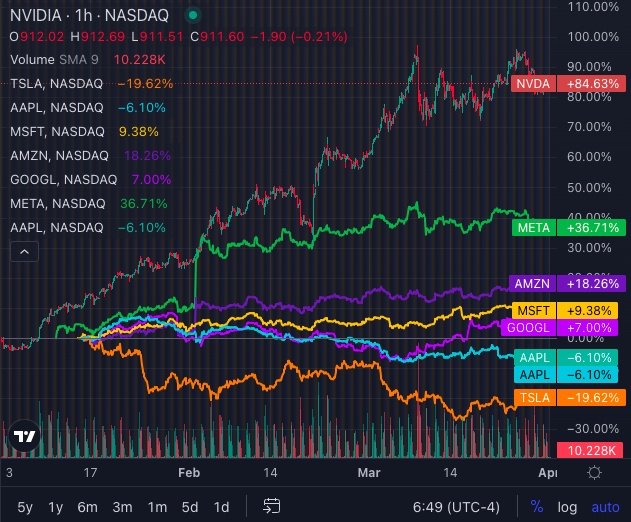
Task: Open chart settings gear icon
Action: tap(594, 472)
